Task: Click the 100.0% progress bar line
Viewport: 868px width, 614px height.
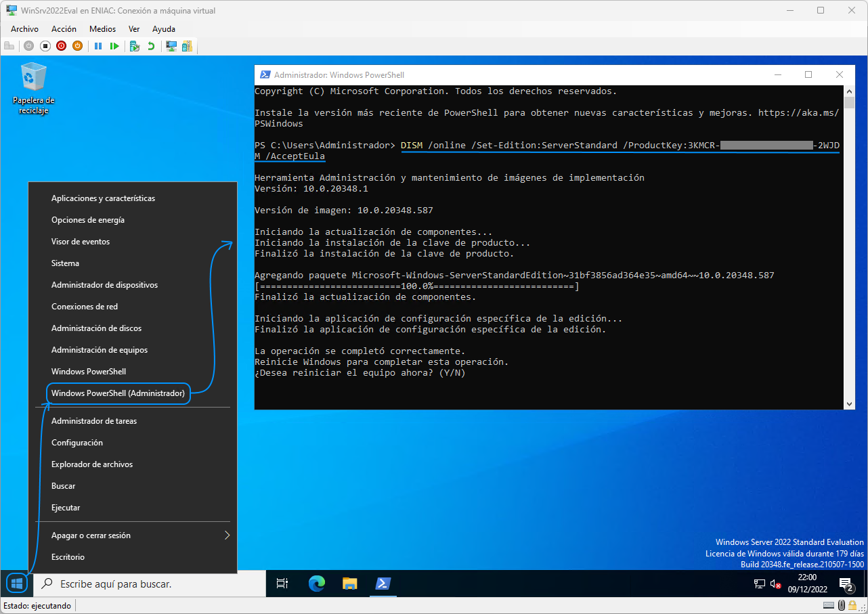Action: tap(416, 286)
